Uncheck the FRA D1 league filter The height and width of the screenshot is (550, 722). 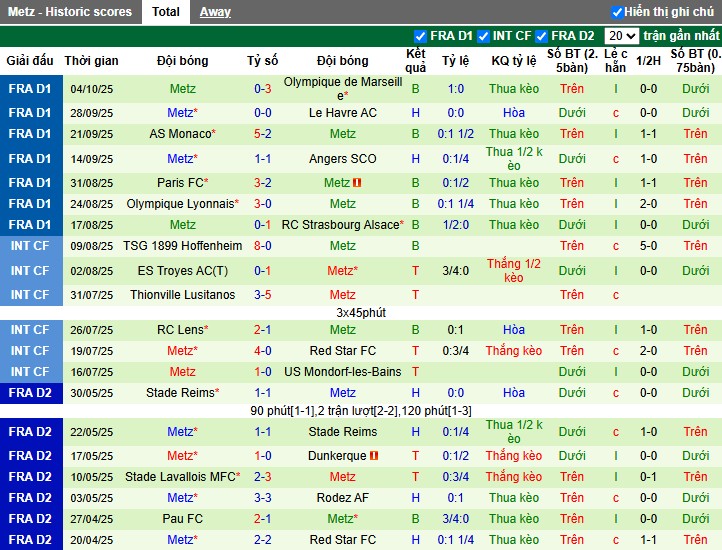420,36
